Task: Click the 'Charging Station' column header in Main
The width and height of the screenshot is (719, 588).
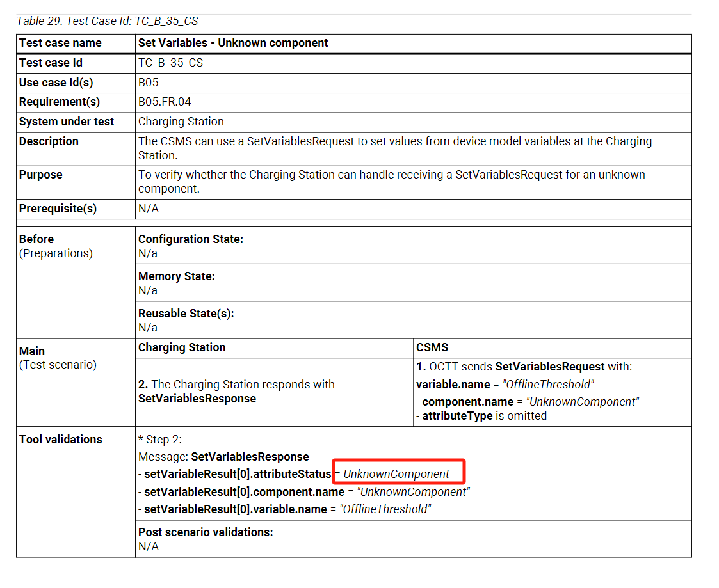Action: coord(182,347)
